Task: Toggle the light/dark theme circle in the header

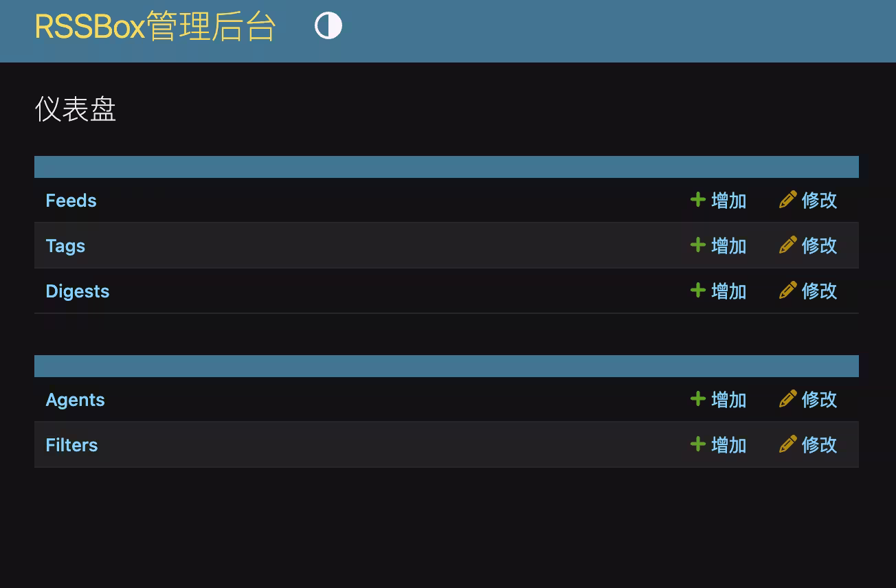Action: coord(328,26)
